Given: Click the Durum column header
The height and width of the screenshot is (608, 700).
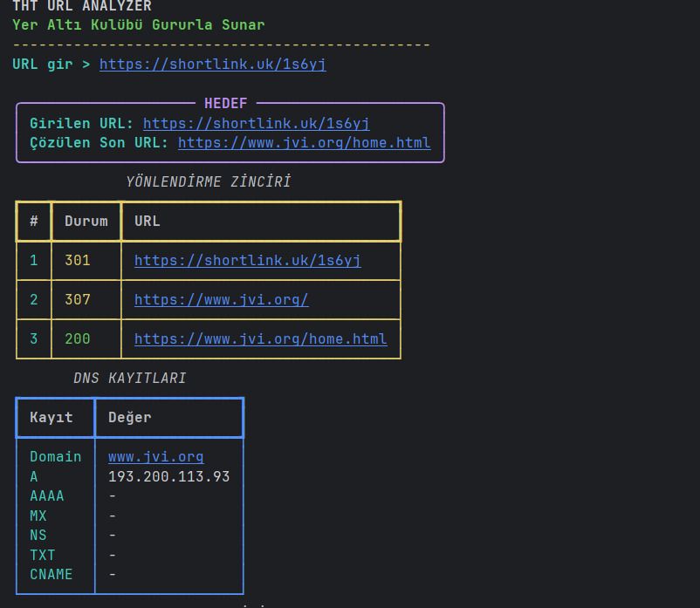Looking at the screenshot, I should [86, 222].
